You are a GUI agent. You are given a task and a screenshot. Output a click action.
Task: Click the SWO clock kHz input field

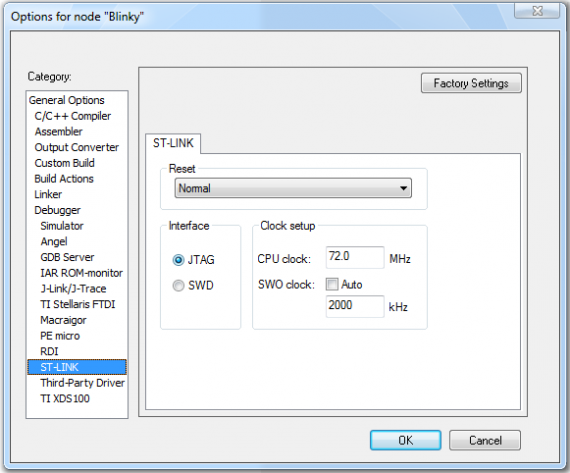click(355, 306)
